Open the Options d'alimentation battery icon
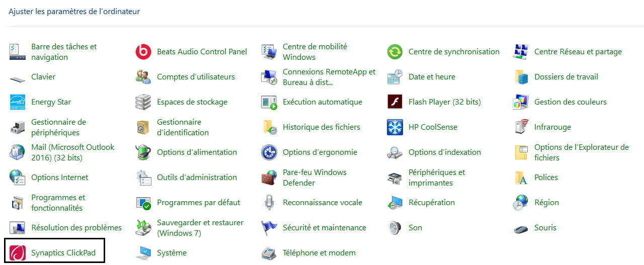 coord(143,152)
